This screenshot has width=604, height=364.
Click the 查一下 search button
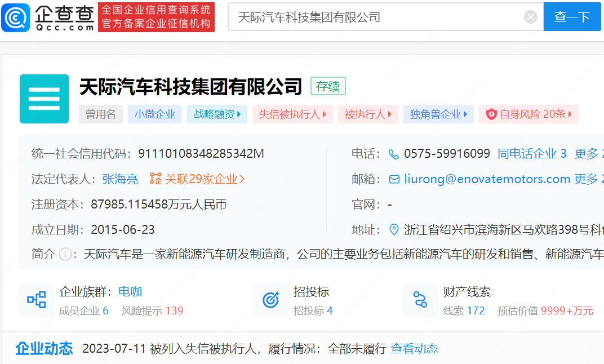click(x=572, y=16)
